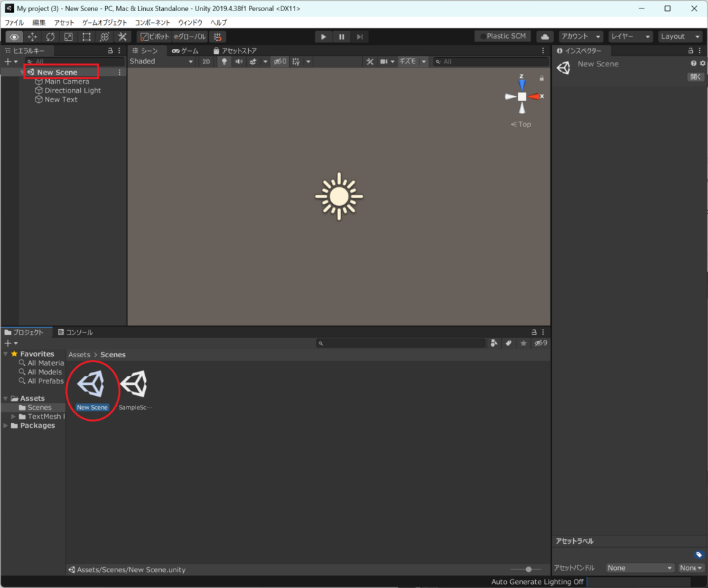The image size is (708, 588).
Task: Switch to the Asset Store tab
Action: [x=235, y=51]
